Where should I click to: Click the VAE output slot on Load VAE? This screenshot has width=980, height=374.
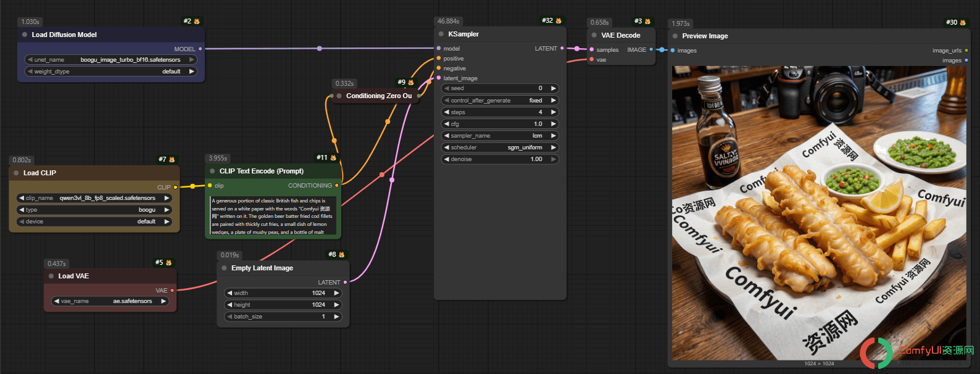(172, 290)
